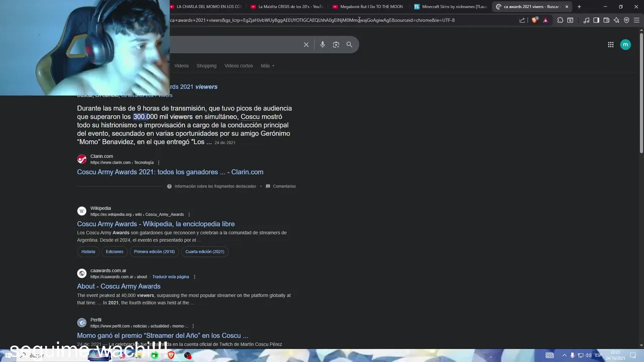Click the Primera edición (2018) chip
The image size is (644, 362).
(154, 251)
